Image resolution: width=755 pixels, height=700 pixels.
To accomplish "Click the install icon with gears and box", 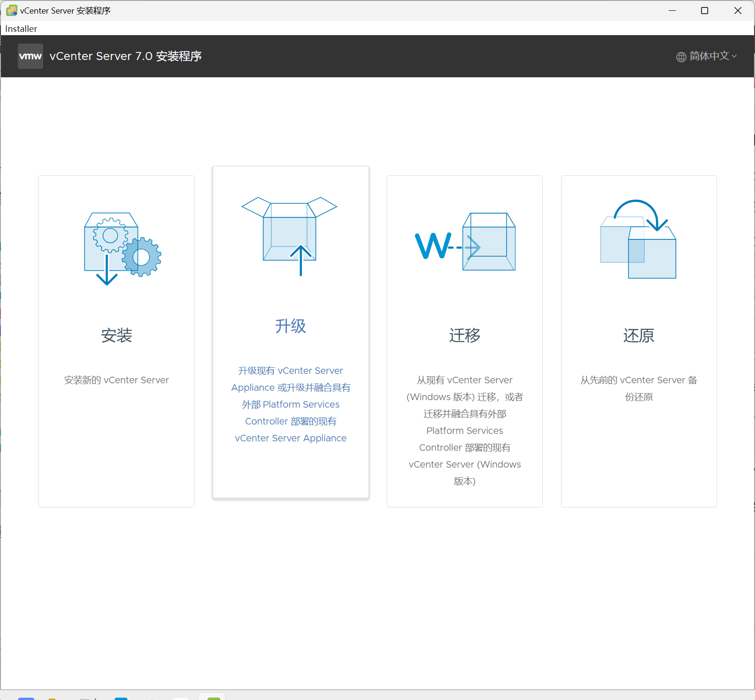I will point(122,249).
